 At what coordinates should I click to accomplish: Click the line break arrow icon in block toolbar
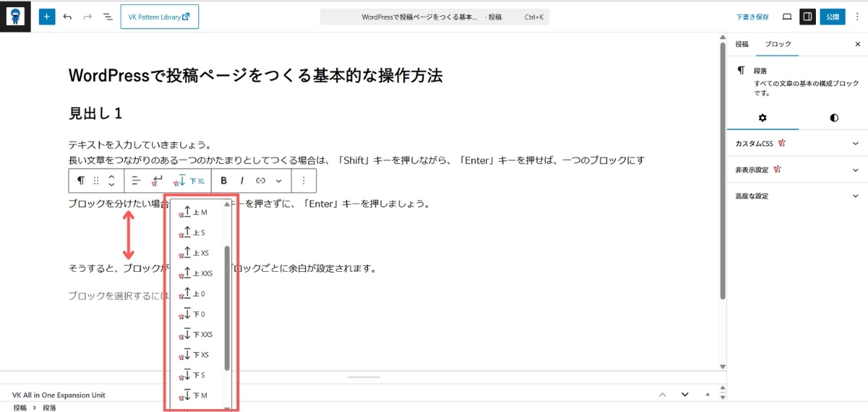pyautogui.click(x=157, y=180)
